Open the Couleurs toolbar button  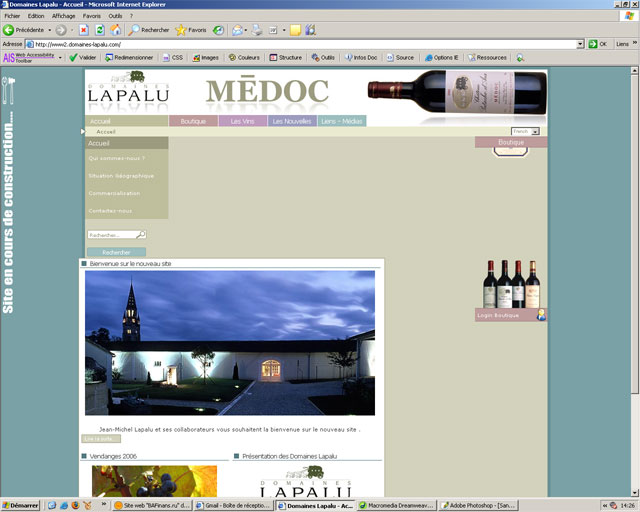(x=244, y=58)
